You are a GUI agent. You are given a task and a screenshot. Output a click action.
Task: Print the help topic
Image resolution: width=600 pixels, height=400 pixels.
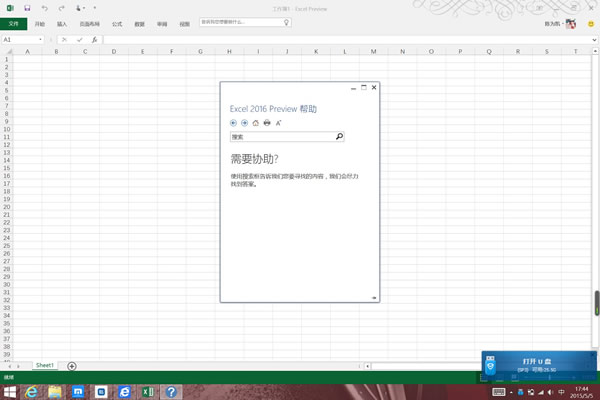(x=267, y=122)
